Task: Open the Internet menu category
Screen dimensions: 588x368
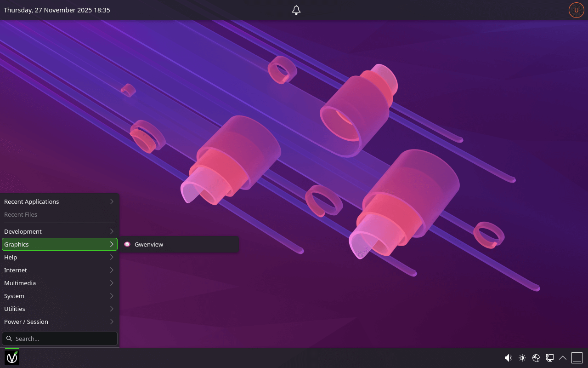Action: (x=59, y=270)
